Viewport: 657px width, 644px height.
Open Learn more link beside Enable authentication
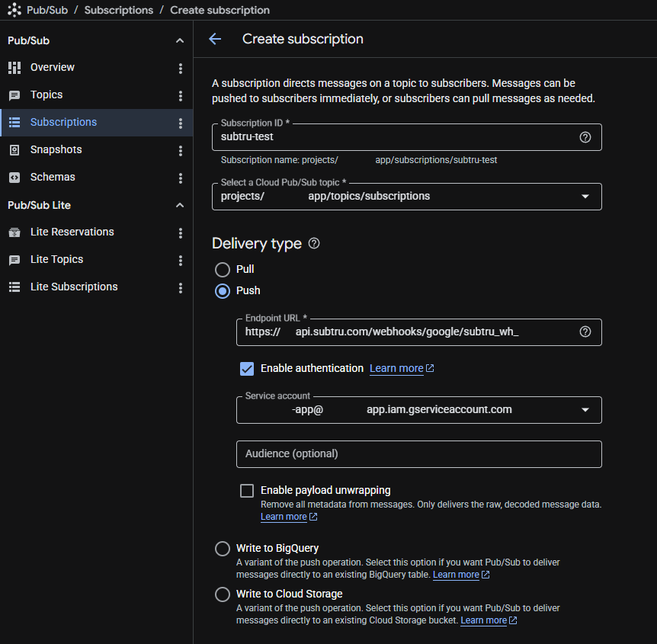coord(402,368)
